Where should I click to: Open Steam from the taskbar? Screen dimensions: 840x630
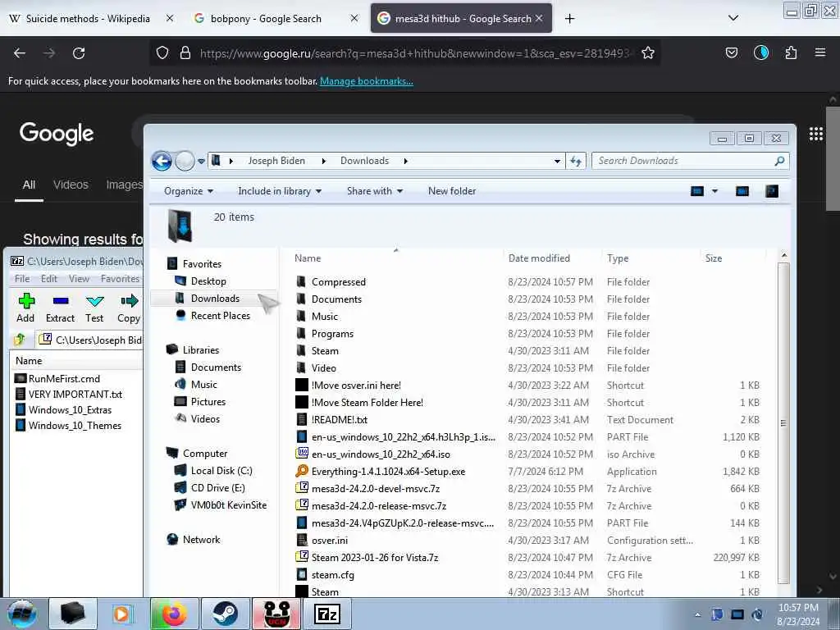[x=225, y=614]
